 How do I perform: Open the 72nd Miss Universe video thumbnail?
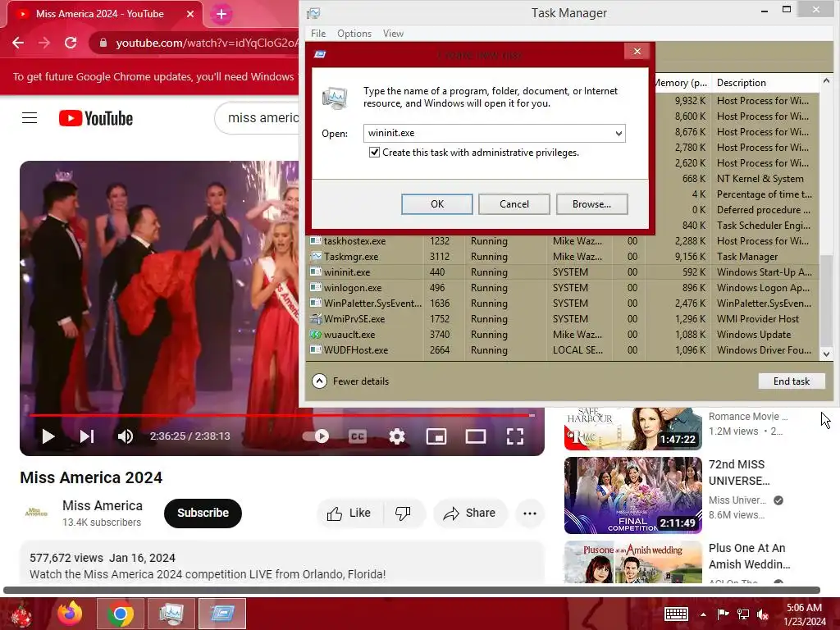633,495
